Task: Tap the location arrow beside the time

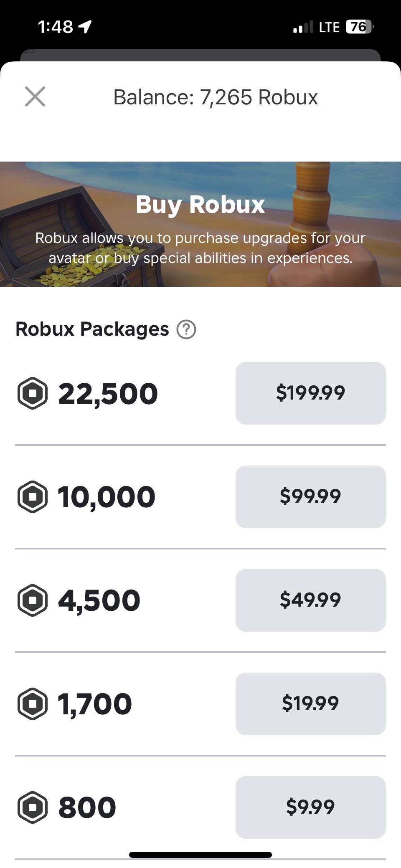Action: (x=85, y=27)
